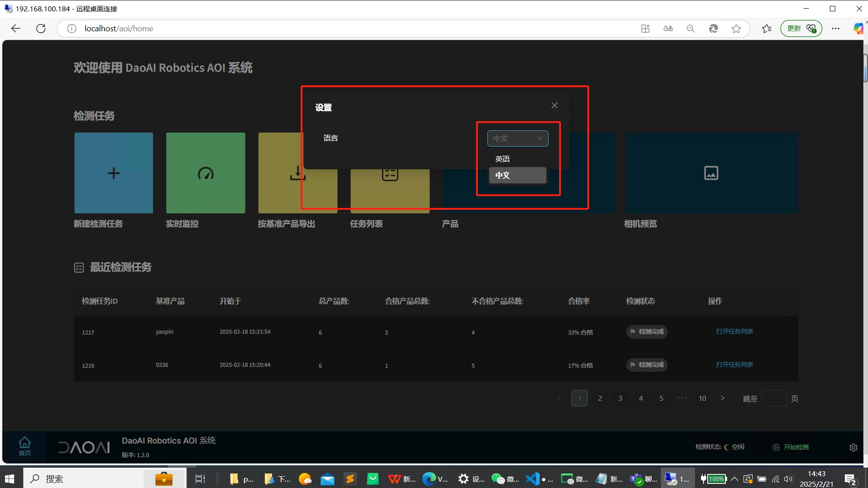Select 英语 in language list
The image size is (868, 488).
(517, 159)
